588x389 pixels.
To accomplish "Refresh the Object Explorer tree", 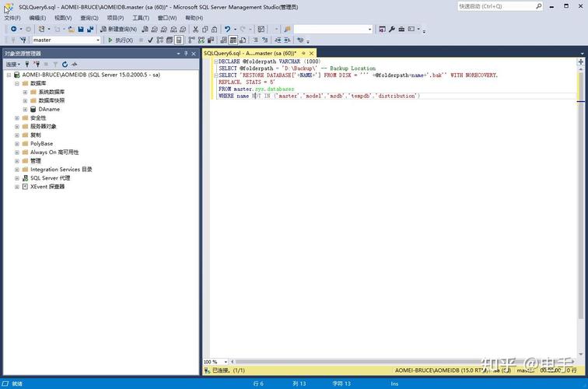I will coord(65,65).
